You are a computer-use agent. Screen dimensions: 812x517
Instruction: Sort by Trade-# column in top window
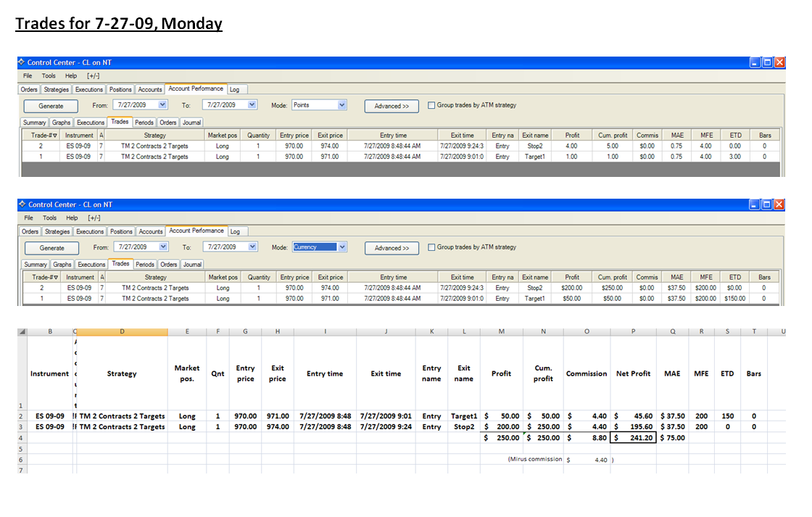43,135
